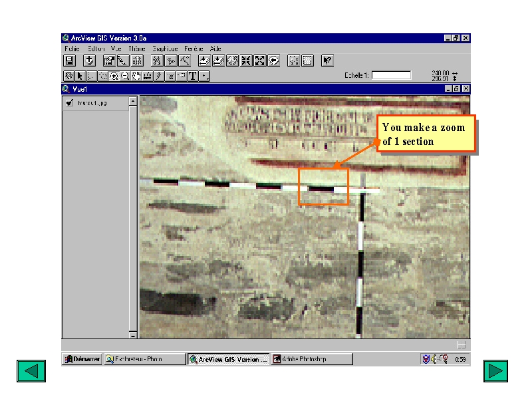Select the Hot Link lightning tool
This screenshot has width=532, height=399.
pyautogui.click(x=159, y=76)
